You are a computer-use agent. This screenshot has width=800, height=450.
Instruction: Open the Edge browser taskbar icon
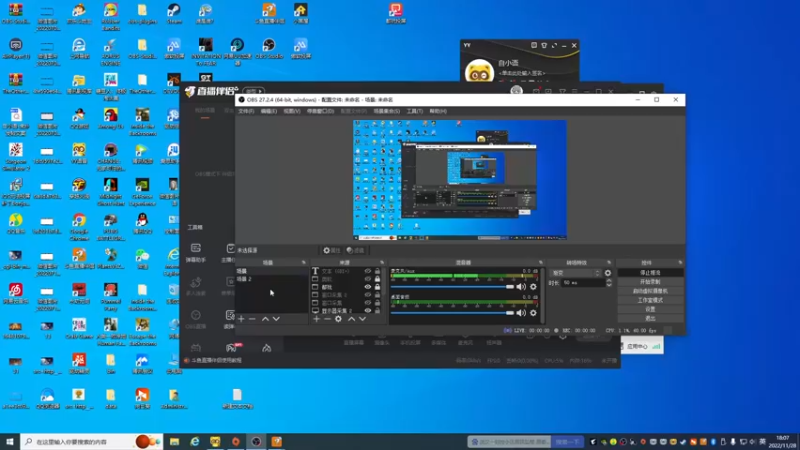[x=195, y=442]
